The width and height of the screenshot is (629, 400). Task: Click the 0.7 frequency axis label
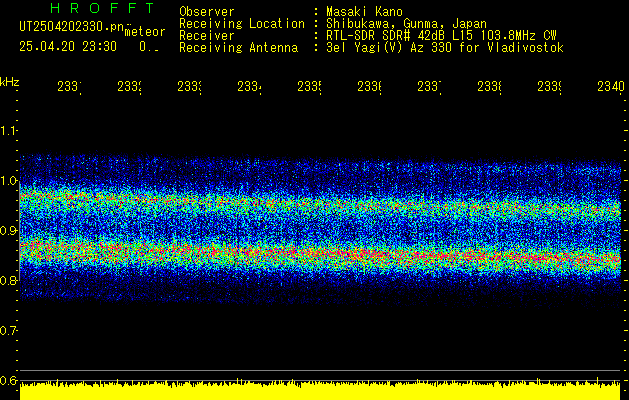pyautogui.click(x=8, y=330)
